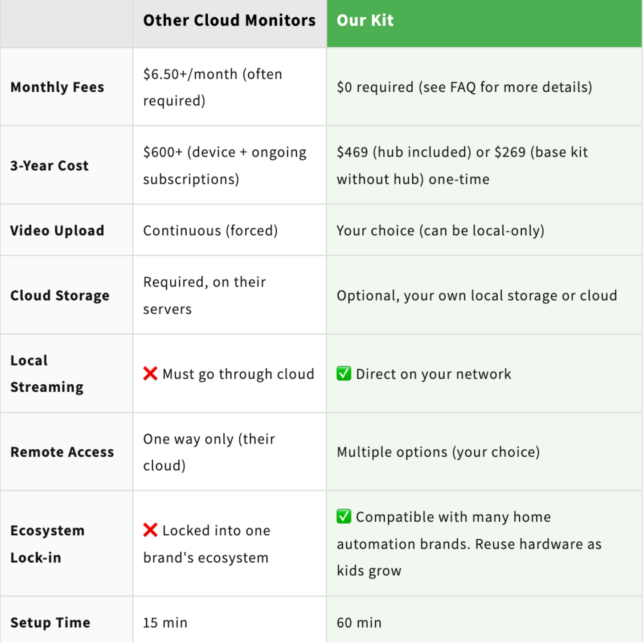Select the "Remote Access" row label
This screenshot has height=644, width=644.
(62, 452)
